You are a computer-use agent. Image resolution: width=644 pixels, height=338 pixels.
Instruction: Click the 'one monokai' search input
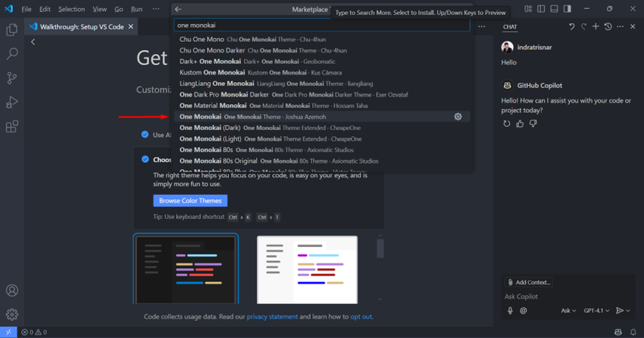click(321, 25)
